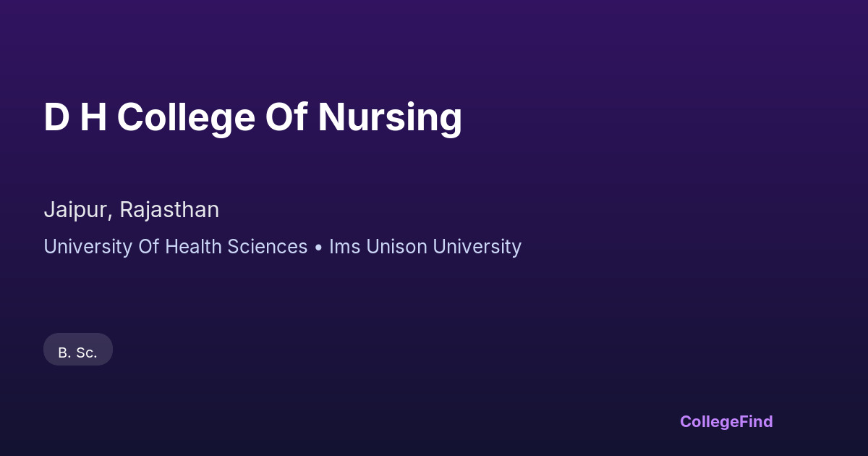868x456 pixels.
Task: Click the word Unison in the affiliation line
Action: coord(397,247)
